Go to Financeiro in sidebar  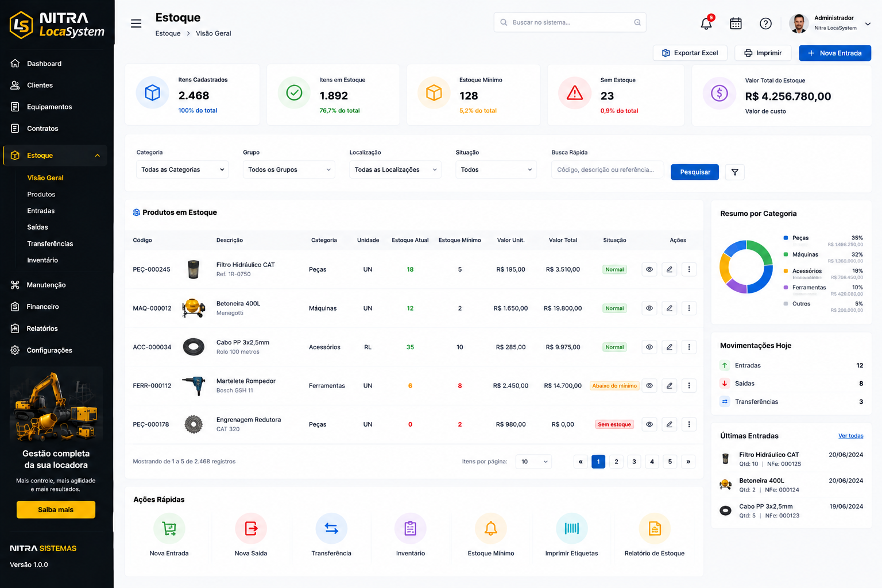[42, 307]
